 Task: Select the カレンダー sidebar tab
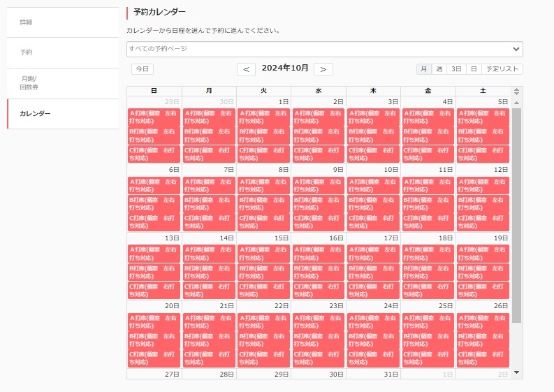click(x=63, y=113)
